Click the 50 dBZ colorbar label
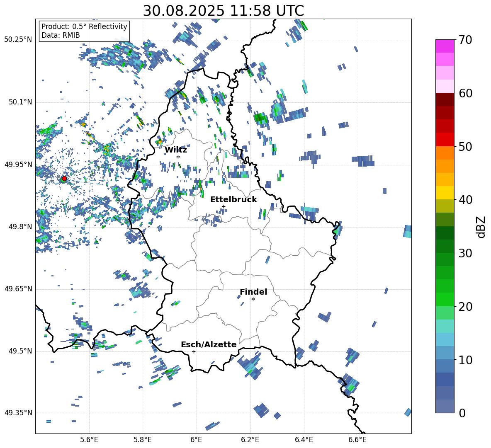Image resolution: width=491 pixels, height=448 pixels. (x=465, y=147)
